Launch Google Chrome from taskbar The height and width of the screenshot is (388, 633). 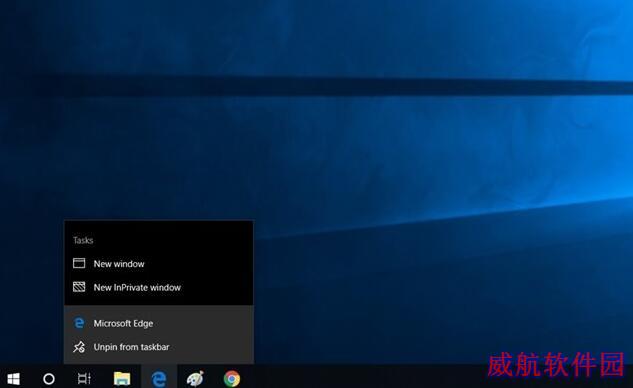tap(232, 379)
